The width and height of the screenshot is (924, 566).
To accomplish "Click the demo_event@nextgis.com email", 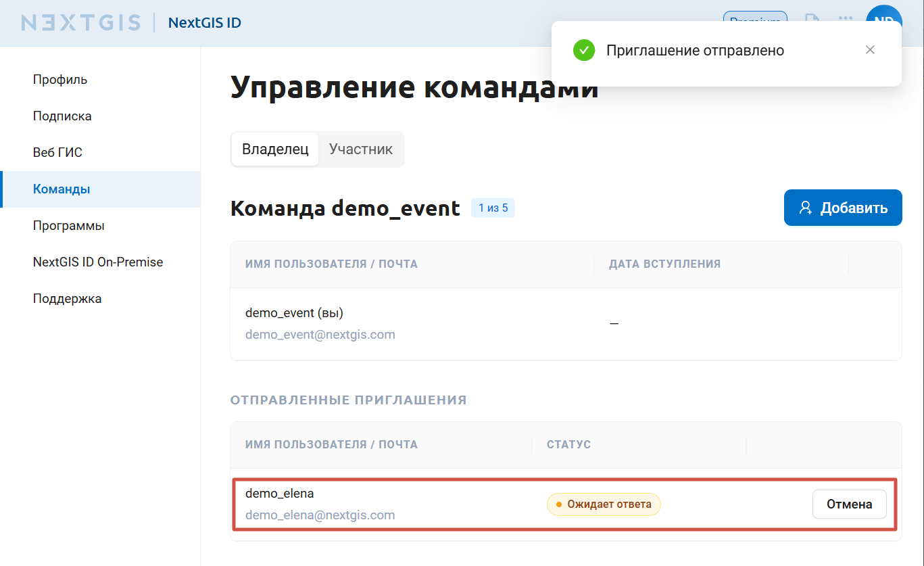I will click(x=320, y=335).
